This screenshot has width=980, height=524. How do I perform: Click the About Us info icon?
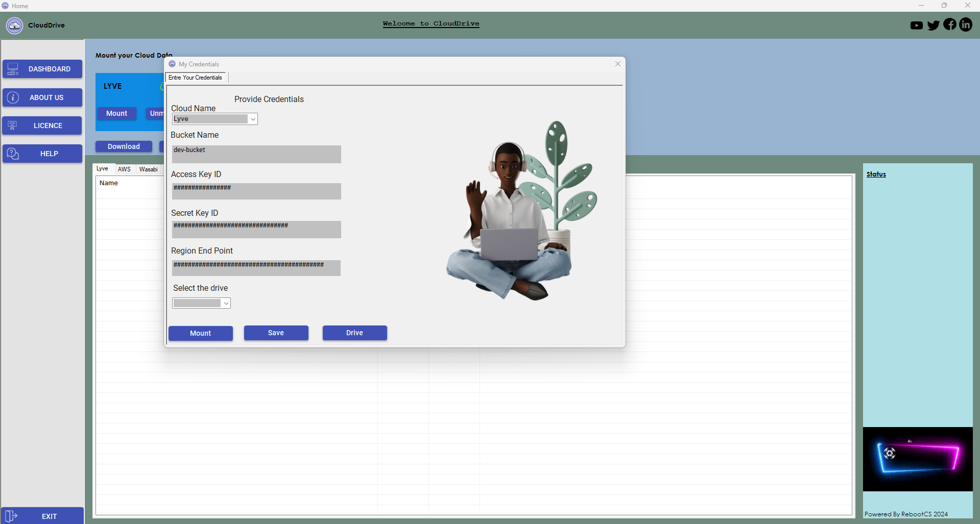coord(13,97)
